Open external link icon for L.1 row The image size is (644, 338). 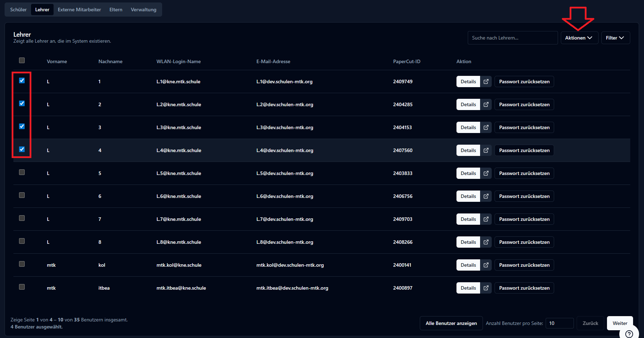[x=486, y=82]
